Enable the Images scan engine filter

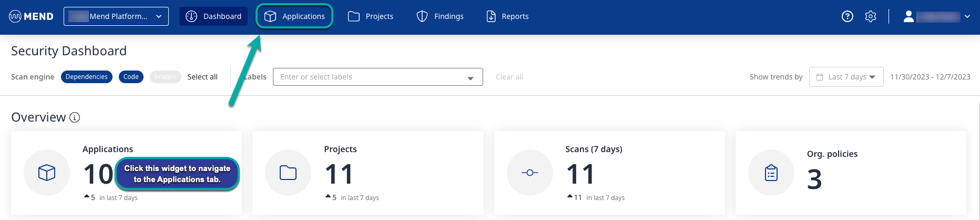pos(165,77)
